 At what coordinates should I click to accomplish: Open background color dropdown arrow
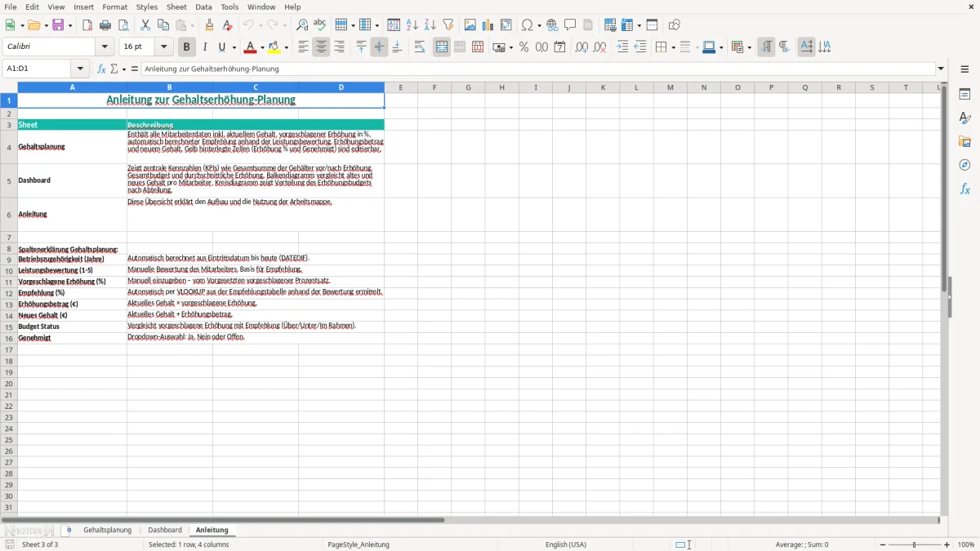(287, 47)
